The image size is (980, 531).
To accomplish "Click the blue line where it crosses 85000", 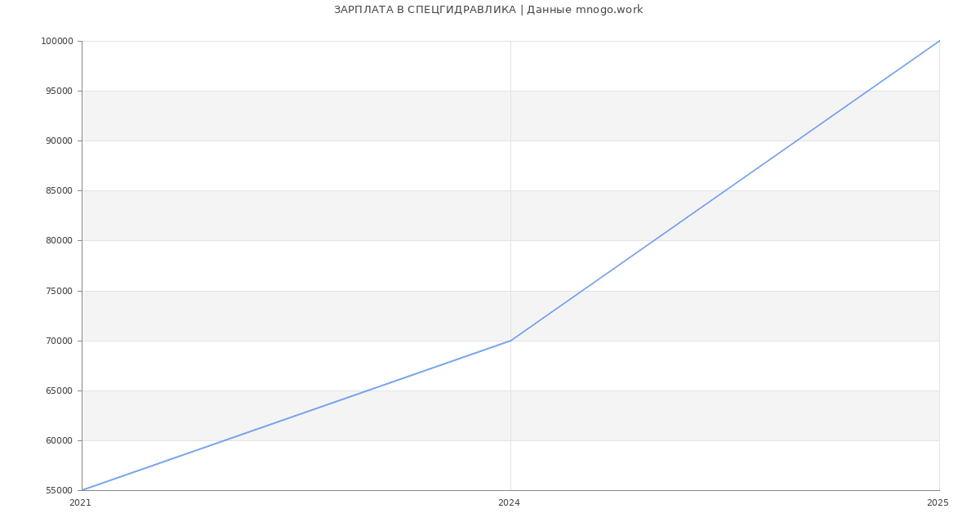I will point(725,190).
